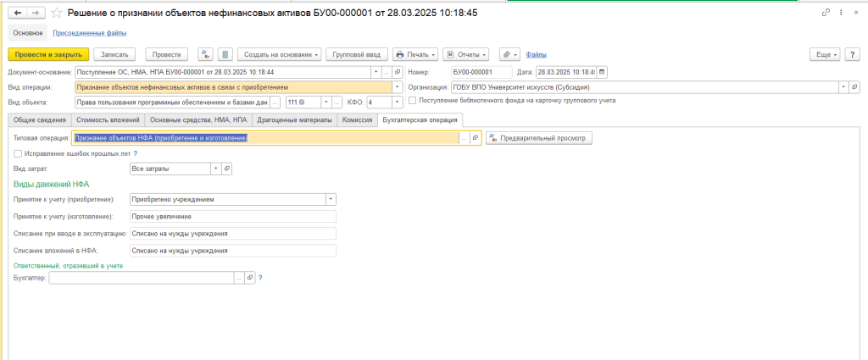The height and width of the screenshot is (360, 868).
Task: Open the calendar picker for Дата field
Action: 603,72
